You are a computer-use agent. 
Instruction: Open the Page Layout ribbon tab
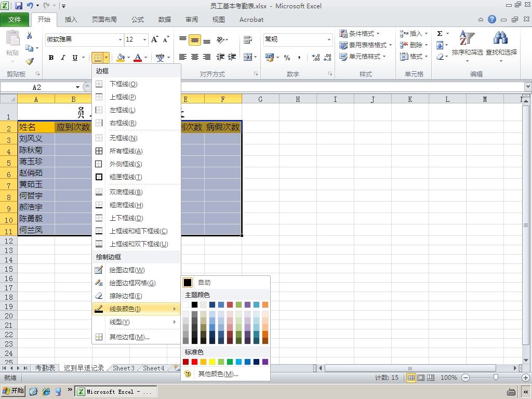(x=104, y=20)
